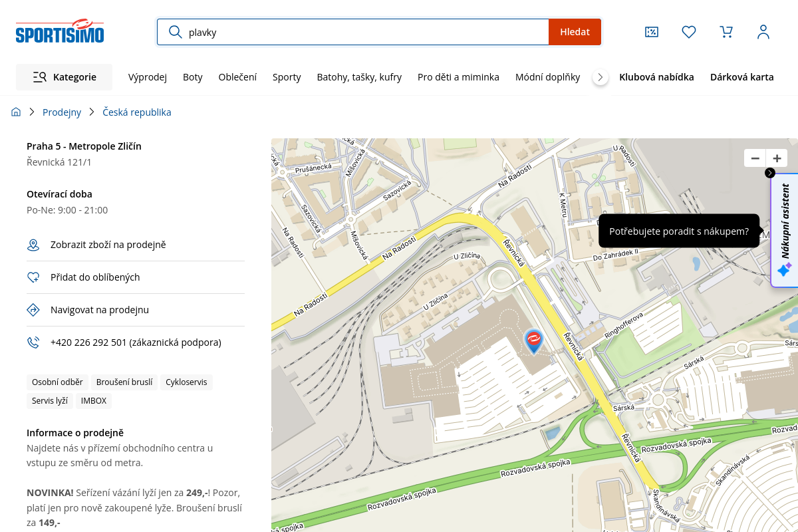The width and height of the screenshot is (798, 532).
Task: Open the Oblečení menu item
Action: tap(237, 77)
